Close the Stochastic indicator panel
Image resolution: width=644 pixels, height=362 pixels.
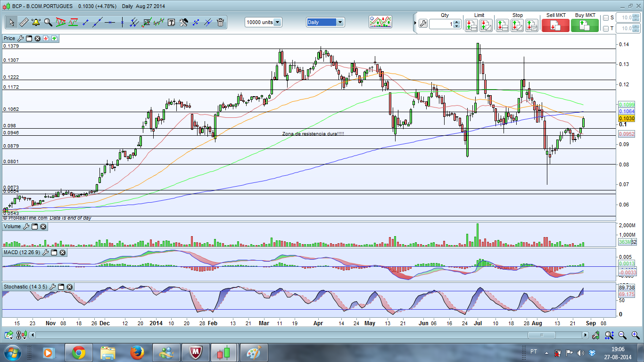click(69, 287)
